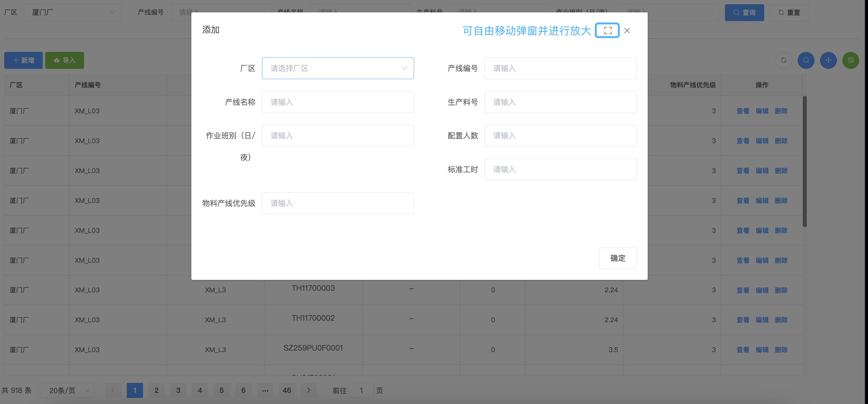The width and height of the screenshot is (868, 404).
Task: Click the blue circular search icon
Action: tap(806, 60)
